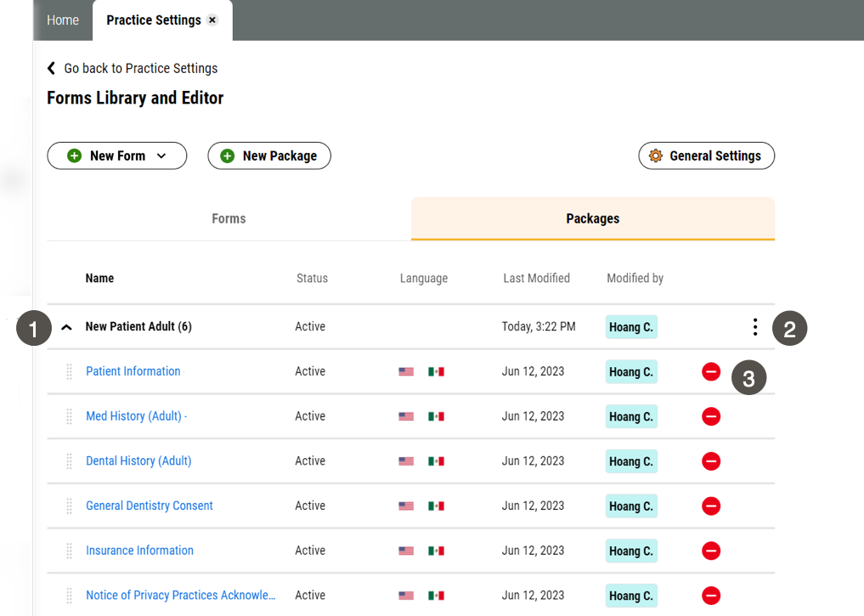Viewport: 864px width, 616px height.
Task: Click the Mexico flag for Insurance Information
Action: tap(436, 551)
